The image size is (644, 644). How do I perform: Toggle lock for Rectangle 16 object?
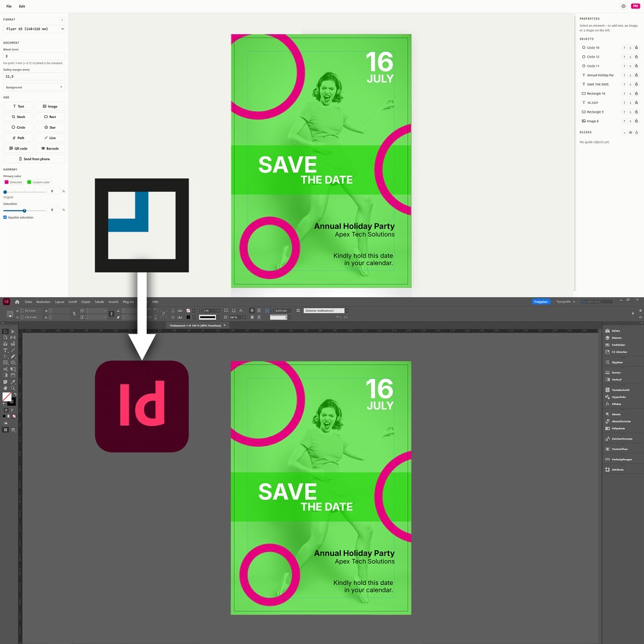tap(636, 93)
